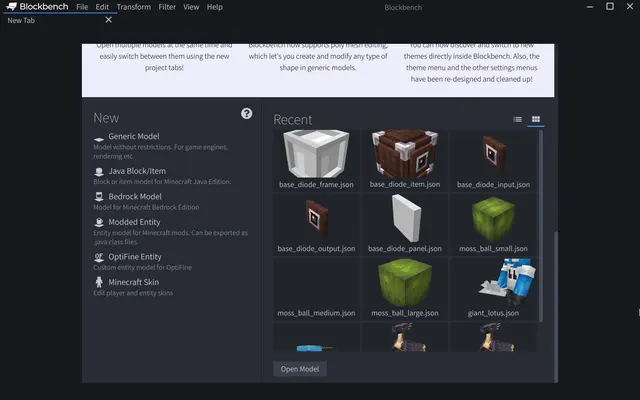Open base_diode_input.json thumbnail

(493, 154)
